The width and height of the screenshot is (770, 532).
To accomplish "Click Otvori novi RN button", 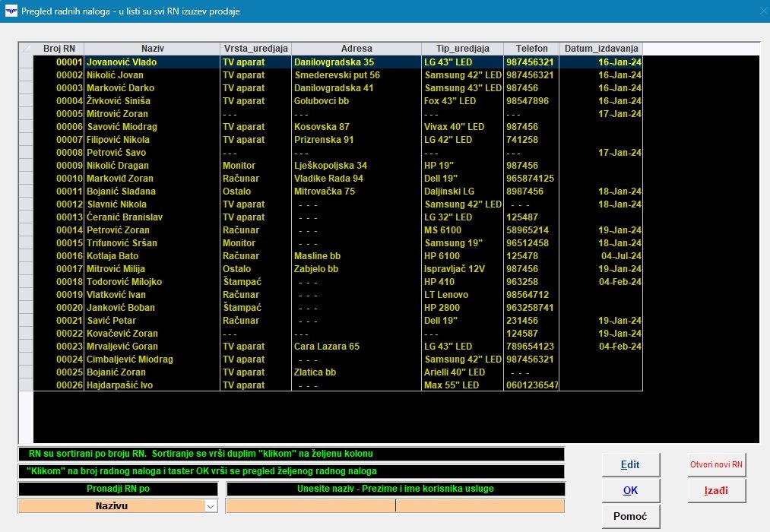I will (716, 464).
